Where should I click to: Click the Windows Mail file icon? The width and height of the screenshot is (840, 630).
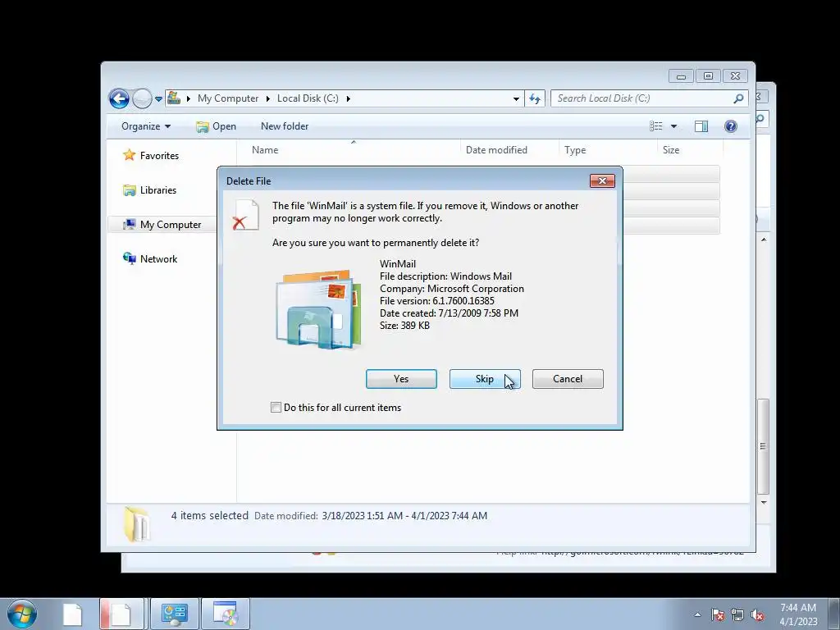pos(320,309)
